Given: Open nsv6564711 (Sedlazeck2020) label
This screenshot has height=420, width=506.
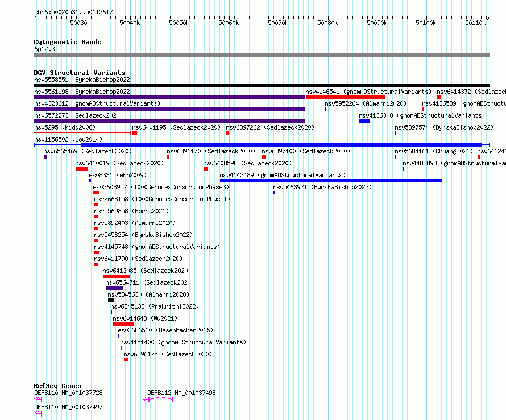Looking at the screenshot, I should (150, 282).
